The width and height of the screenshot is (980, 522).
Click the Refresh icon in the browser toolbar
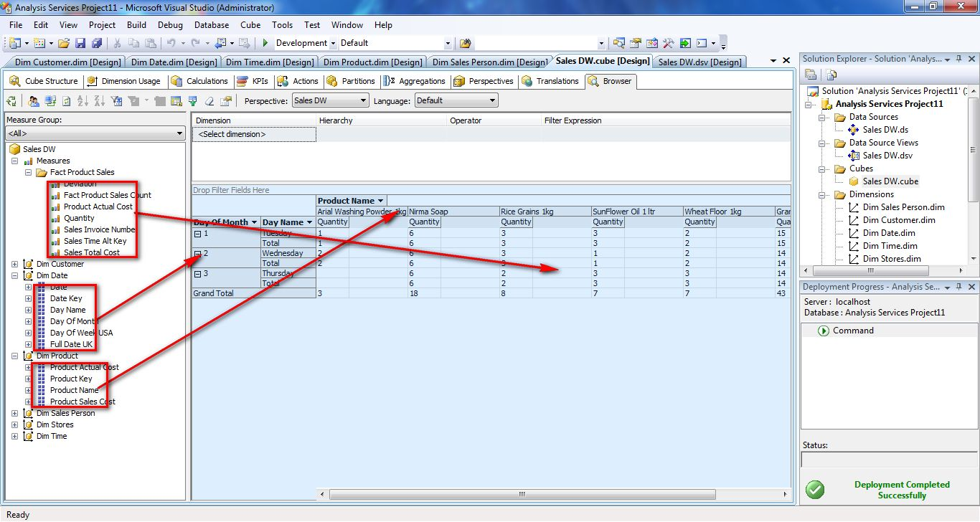coord(66,101)
